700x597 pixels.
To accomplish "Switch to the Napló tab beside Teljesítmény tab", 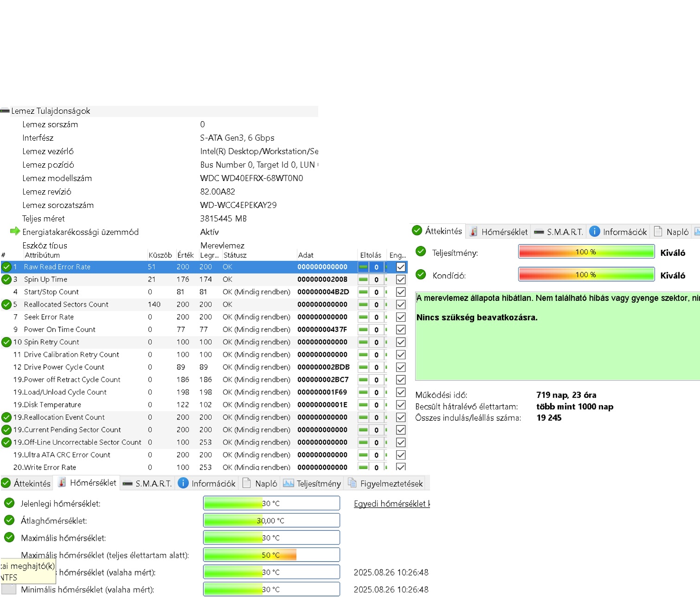I will [x=260, y=483].
